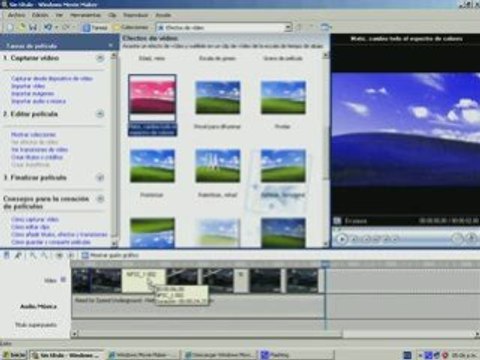Select the title clip on the Video track
The image size is (480, 360).
[144, 281]
